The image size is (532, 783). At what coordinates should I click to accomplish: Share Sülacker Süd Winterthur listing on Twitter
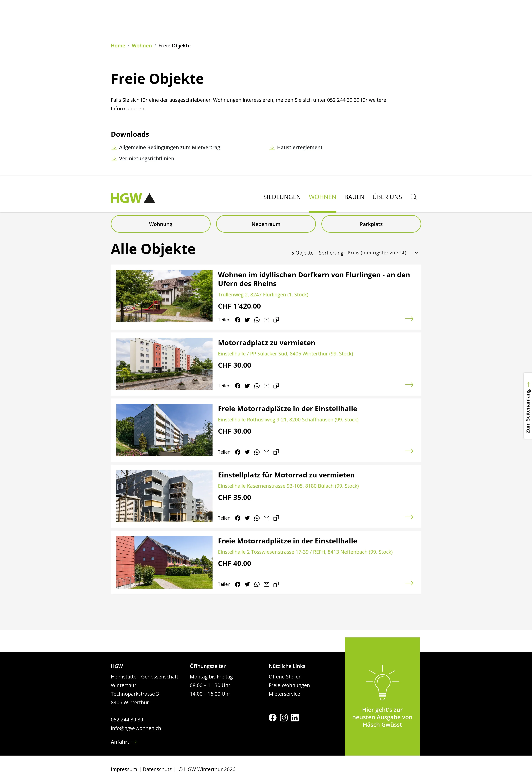coord(247,386)
